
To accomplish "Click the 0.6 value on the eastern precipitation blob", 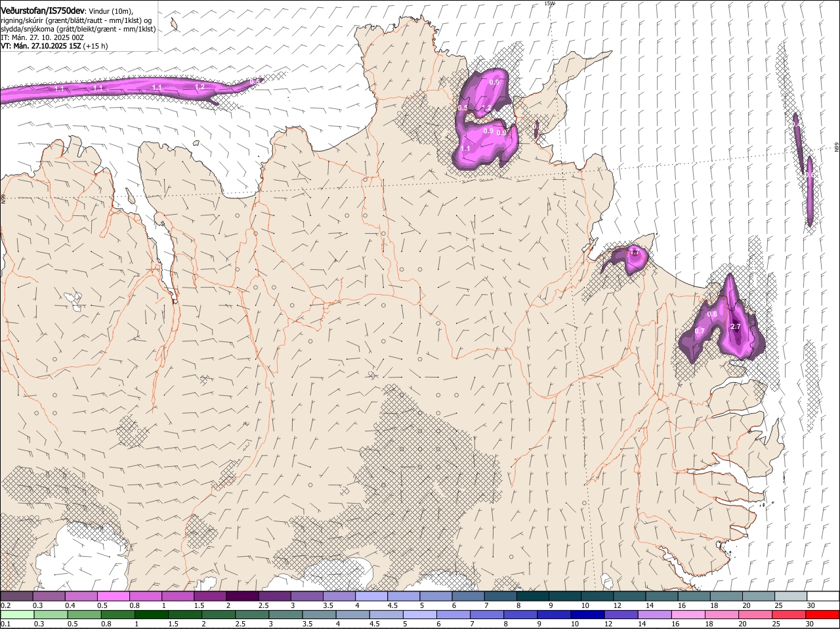I will click(712, 314).
